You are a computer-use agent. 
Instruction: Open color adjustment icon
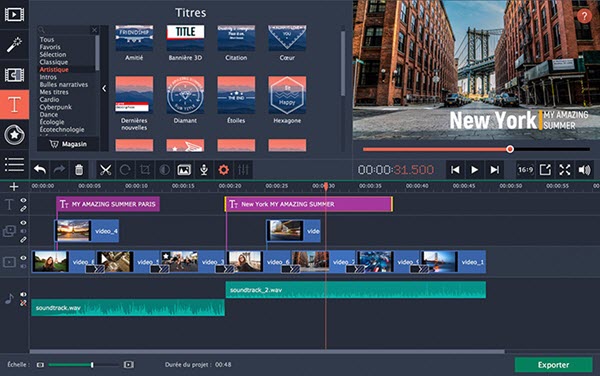pyautogui.click(x=165, y=169)
